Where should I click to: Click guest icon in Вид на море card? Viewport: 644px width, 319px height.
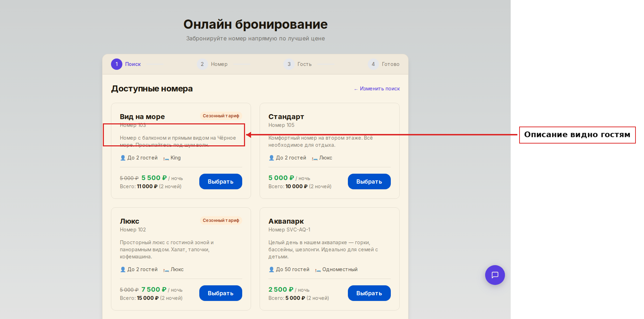pos(123,158)
